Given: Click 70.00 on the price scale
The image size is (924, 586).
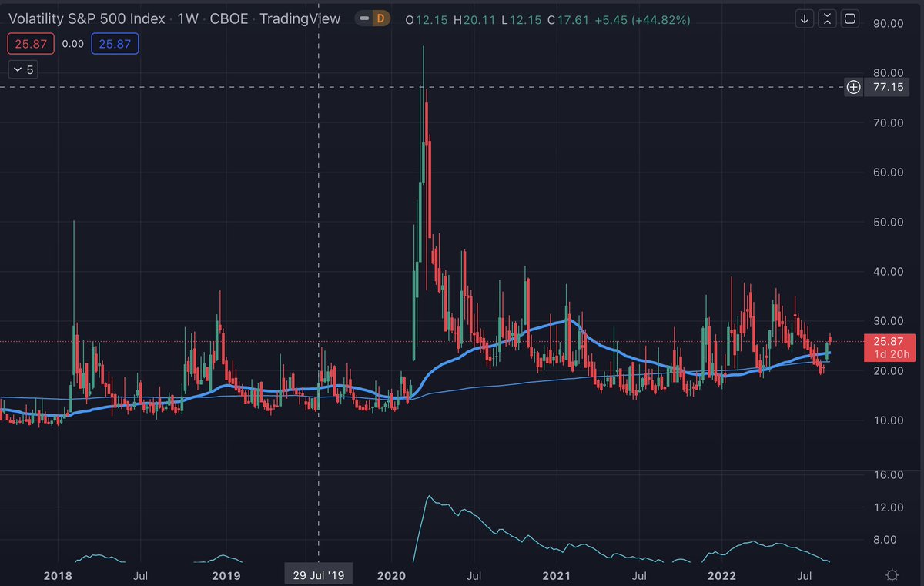Looking at the screenshot, I should pyautogui.click(x=888, y=122).
